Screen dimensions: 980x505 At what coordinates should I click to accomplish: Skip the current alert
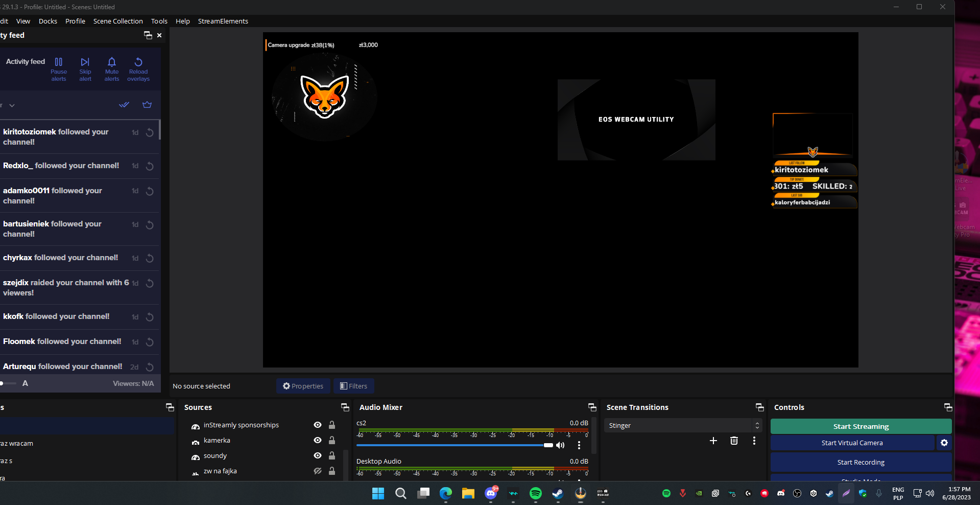85,68
